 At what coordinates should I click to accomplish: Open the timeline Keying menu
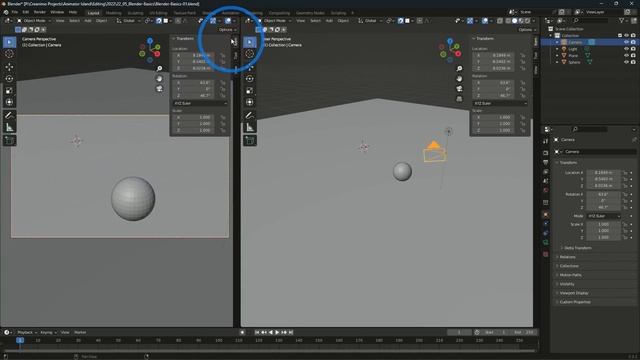coord(49,332)
